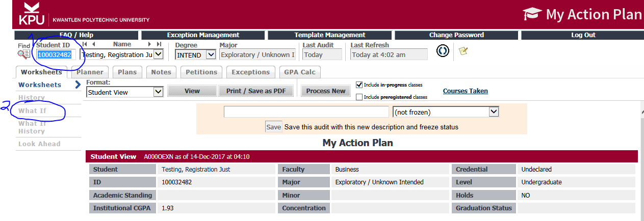Click the refresh student data icon
644x221 pixels.
pyautogui.click(x=443, y=51)
